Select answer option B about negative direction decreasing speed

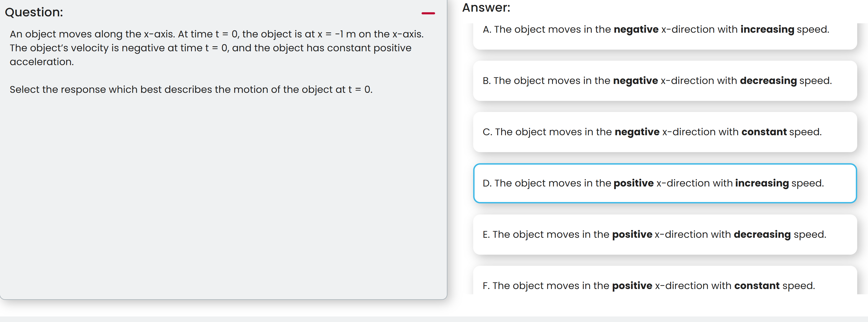click(666, 81)
